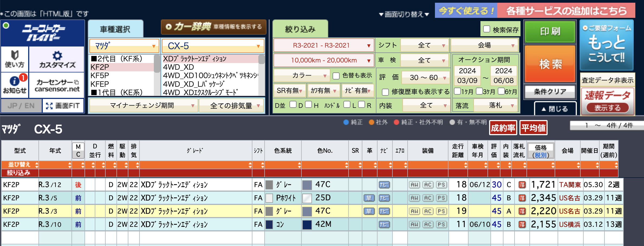Select KF5P in the model code list
This screenshot has width=644, height=246.
122,76
